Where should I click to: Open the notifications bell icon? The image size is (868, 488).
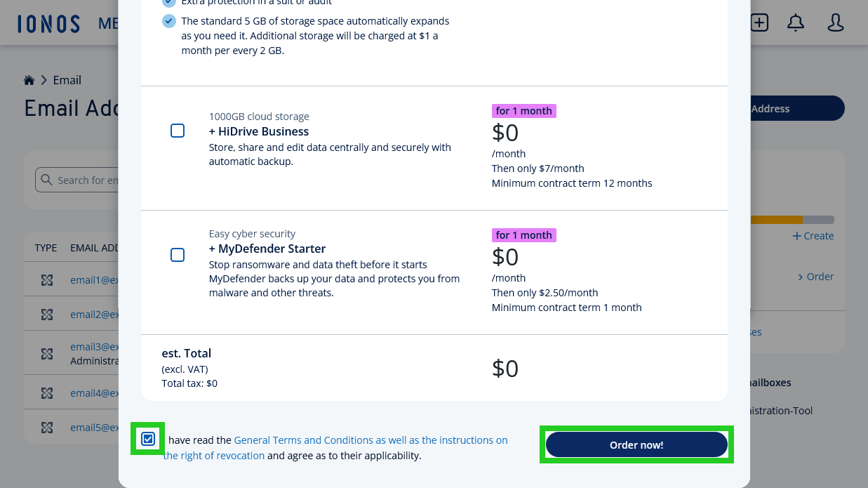(x=796, y=22)
